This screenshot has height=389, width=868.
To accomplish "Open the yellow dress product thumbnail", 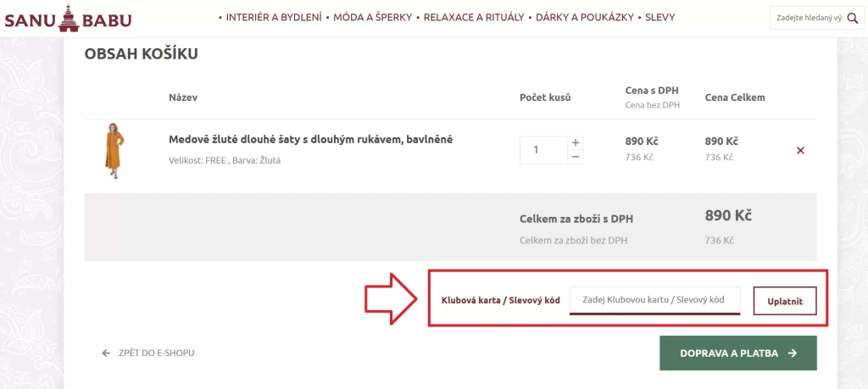I will coord(114,151).
